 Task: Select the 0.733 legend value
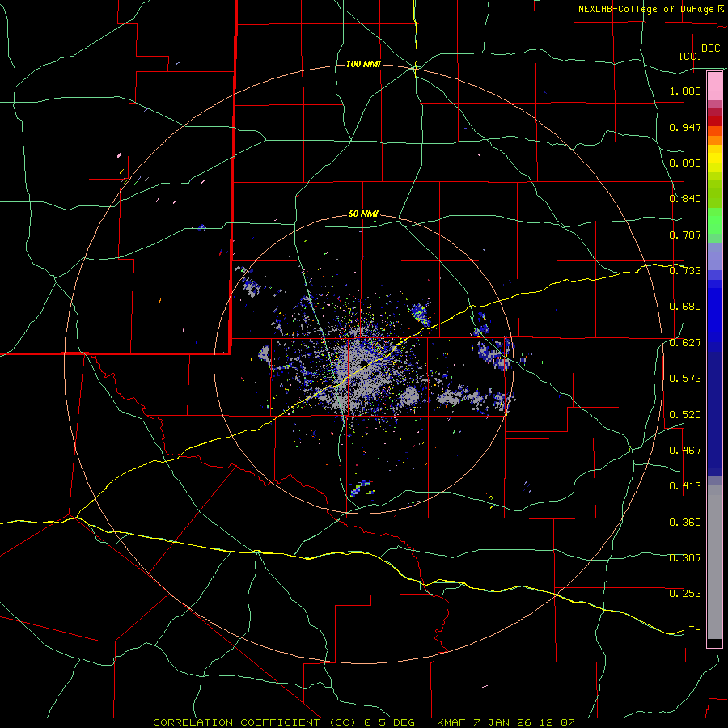685,271
